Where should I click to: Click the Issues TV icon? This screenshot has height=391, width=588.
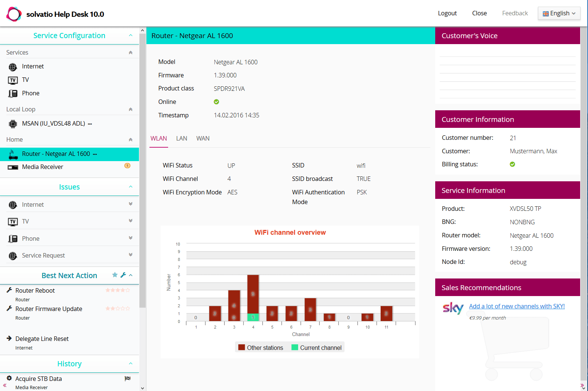[x=13, y=222]
